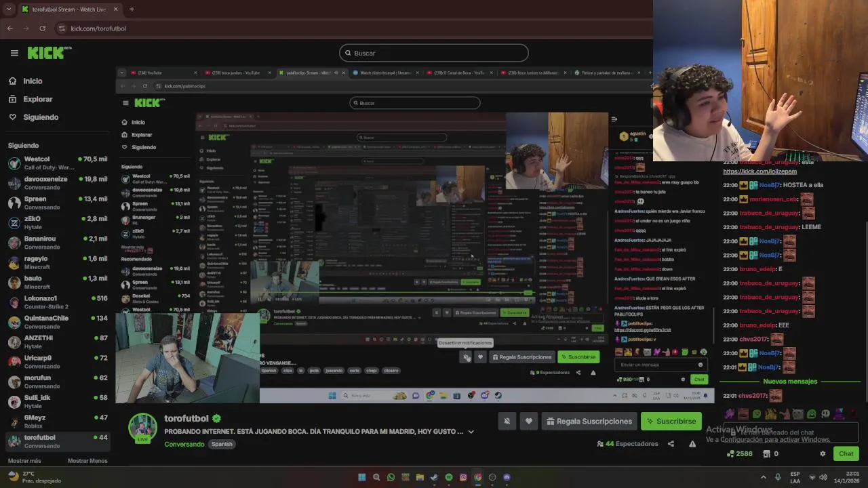Viewport: 868px width, 488px height.
Task: Click taskbar search magnifier icon
Action: pos(376,477)
